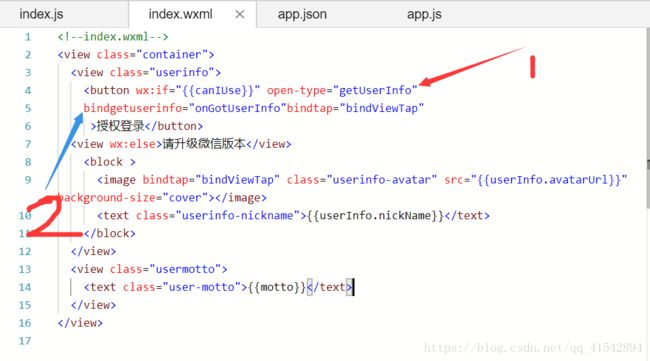The height and width of the screenshot is (361, 650).
Task: Click the opening <block > tag
Action: [x=109, y=162]
